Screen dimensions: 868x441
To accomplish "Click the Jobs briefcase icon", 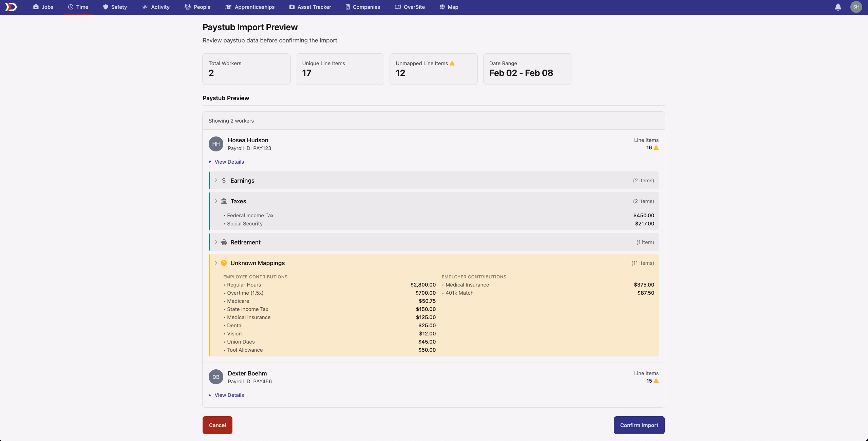I will point(36,7).
